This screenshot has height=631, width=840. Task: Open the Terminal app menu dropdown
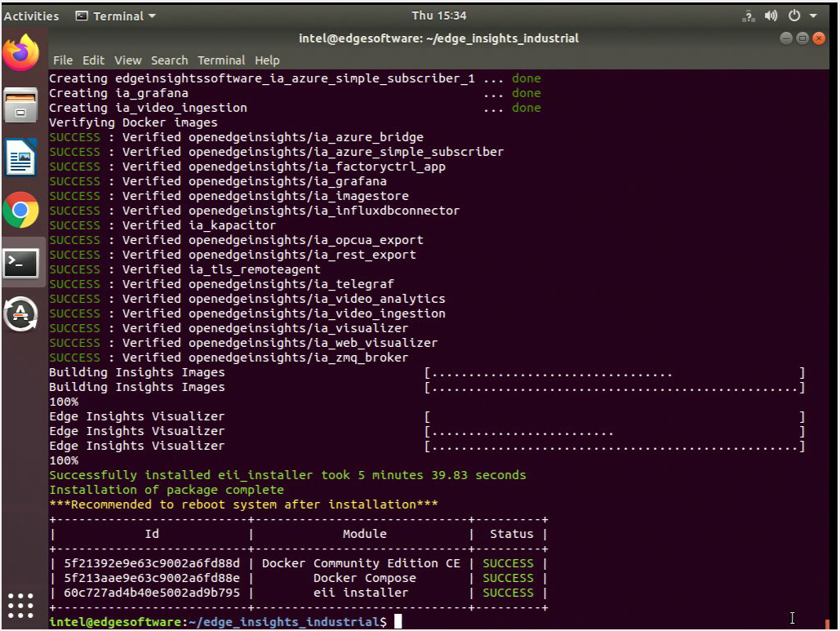(x=116, y=16)
